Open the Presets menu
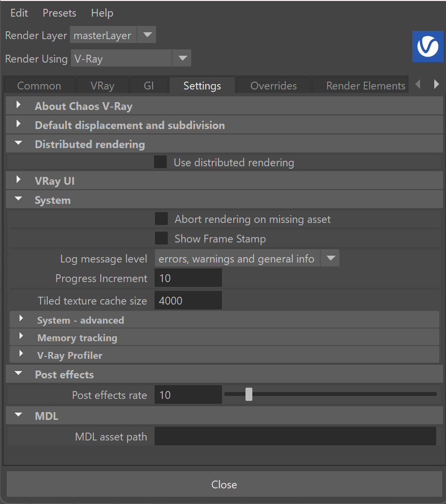This screenshot has width=446, height=504. 60,13
